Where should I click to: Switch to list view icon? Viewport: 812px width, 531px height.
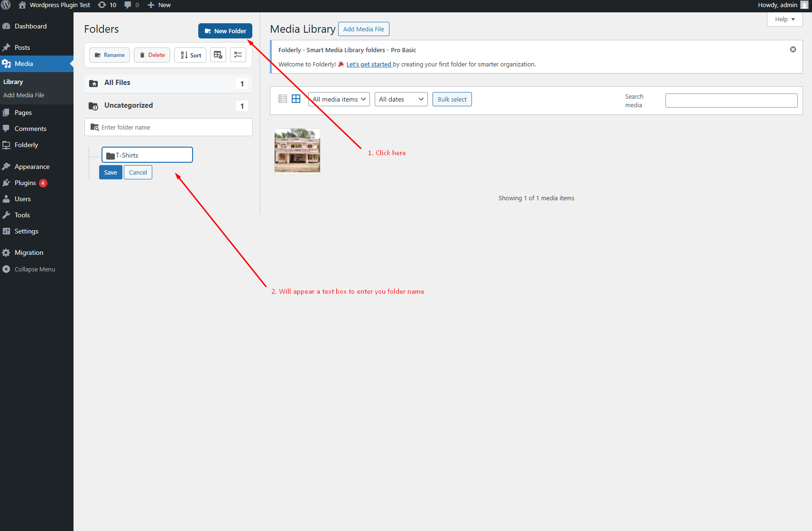[x=283, y=99]
